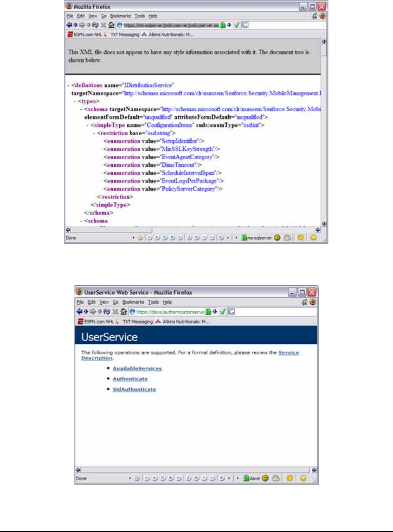Click enumeration value "DimeTimeout" line
Screen dimensions: 393x532
click(152, 165)
